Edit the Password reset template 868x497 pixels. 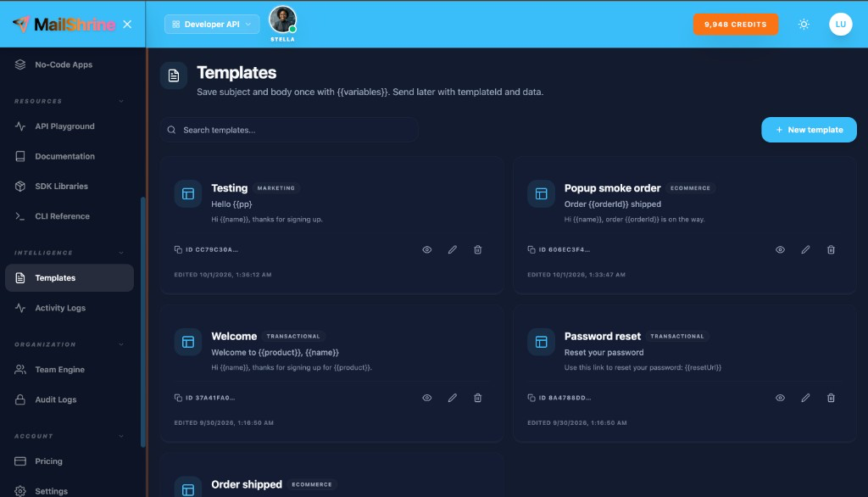(x=805, y=398)
